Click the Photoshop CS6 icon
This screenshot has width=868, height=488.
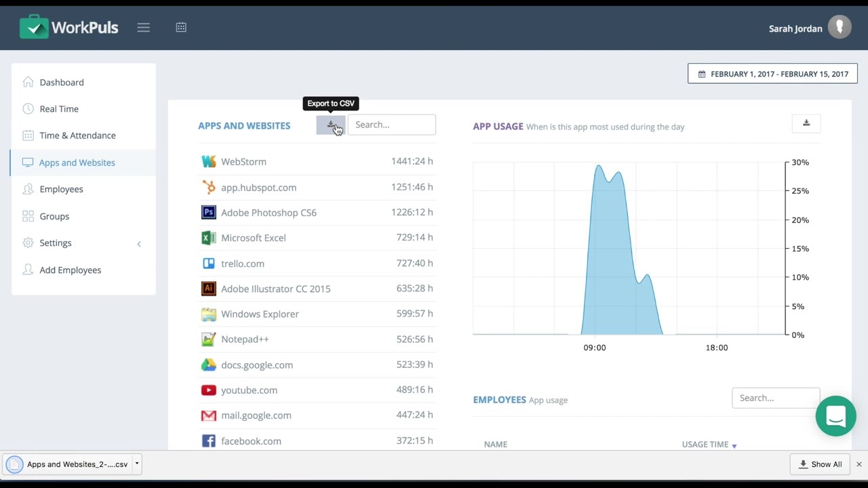[x=209, y=212]
